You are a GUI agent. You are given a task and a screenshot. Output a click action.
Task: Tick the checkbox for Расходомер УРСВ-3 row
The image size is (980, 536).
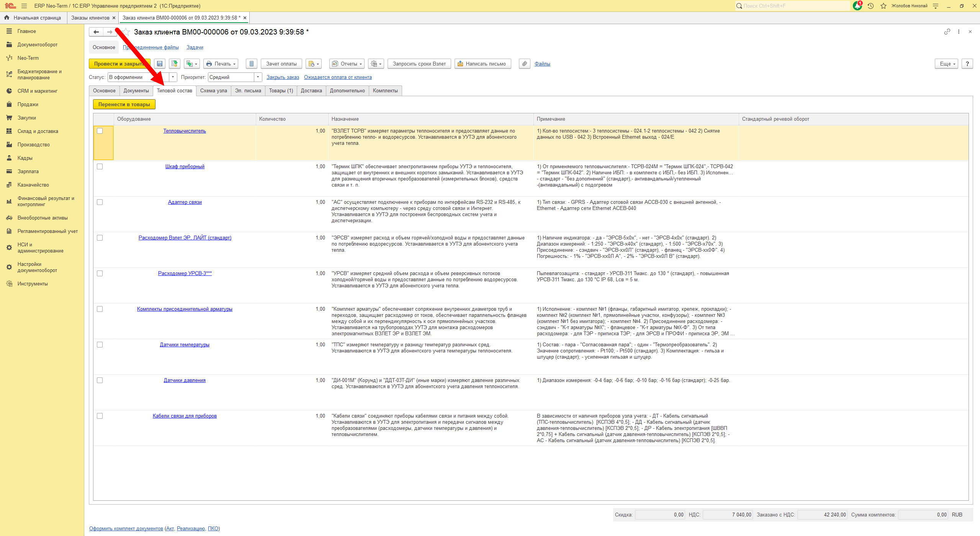coord(100,274)
